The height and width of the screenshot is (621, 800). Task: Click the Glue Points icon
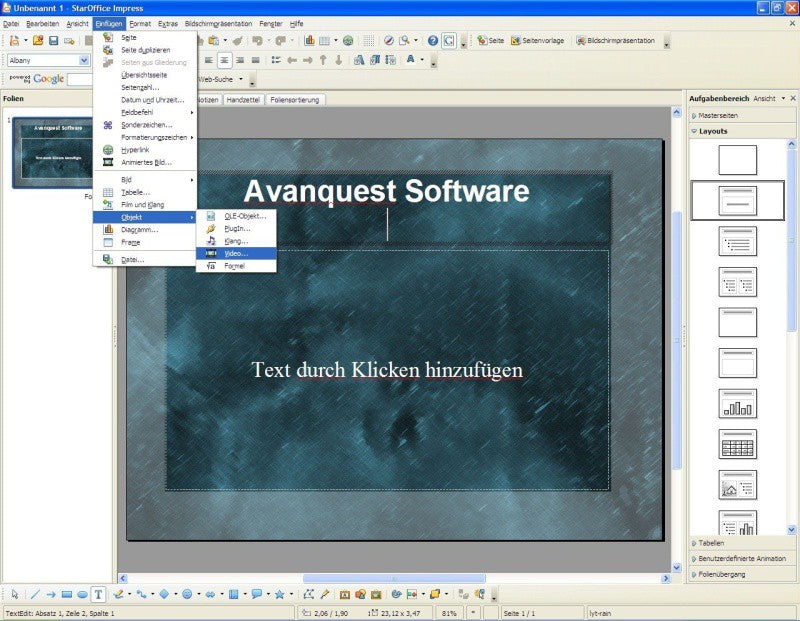[324, 594]
